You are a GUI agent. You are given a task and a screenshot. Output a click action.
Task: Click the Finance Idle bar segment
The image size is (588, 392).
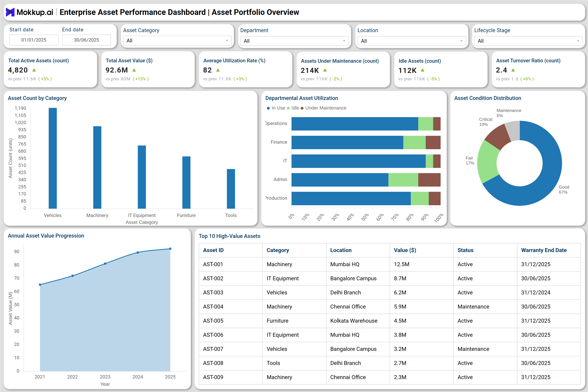point(415,142)
